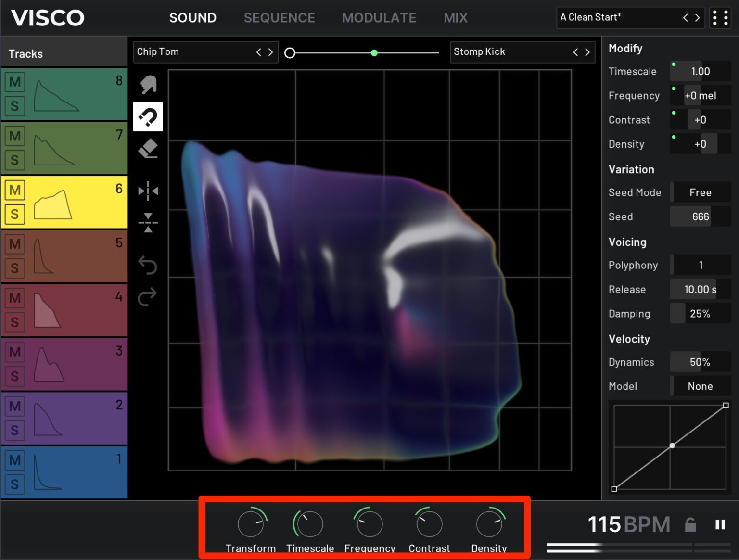Click the vertical flip icon

click(x=148, y=223)
